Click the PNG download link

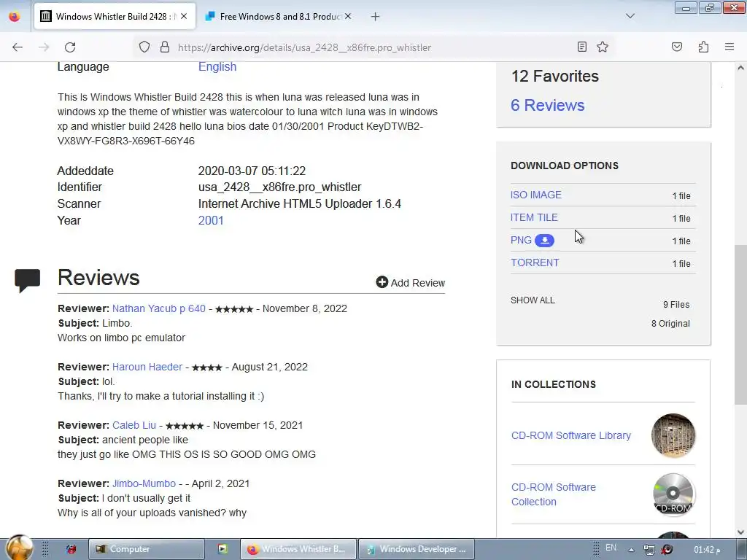521,241
